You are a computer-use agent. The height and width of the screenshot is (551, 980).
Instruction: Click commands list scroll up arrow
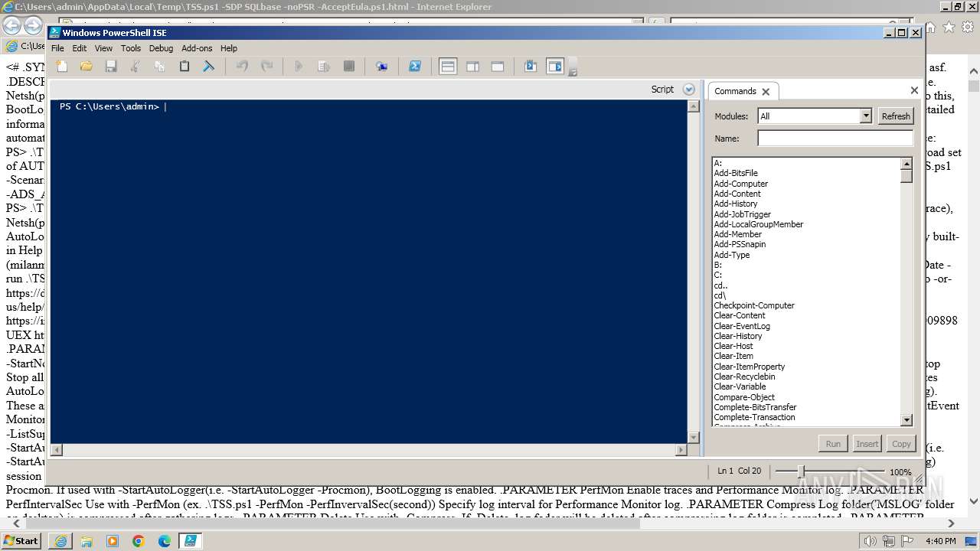point(906,164)
